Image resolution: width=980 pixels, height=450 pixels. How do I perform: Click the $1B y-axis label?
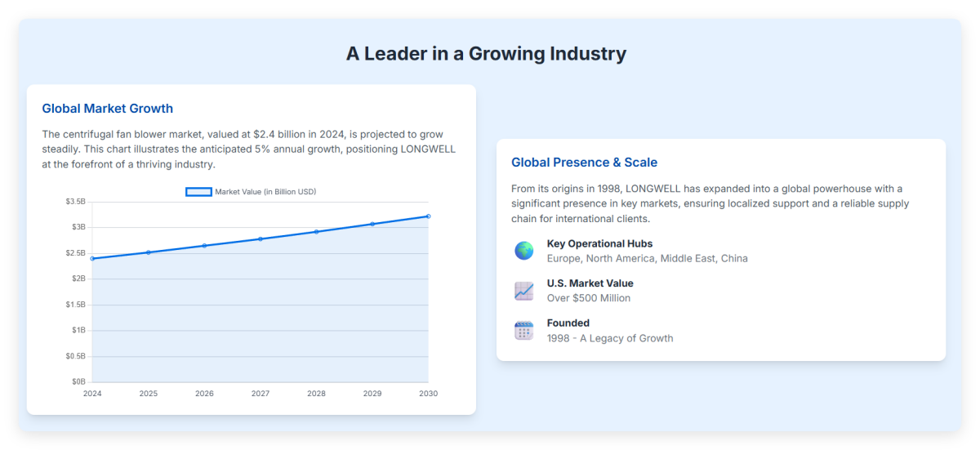[78, 330]
